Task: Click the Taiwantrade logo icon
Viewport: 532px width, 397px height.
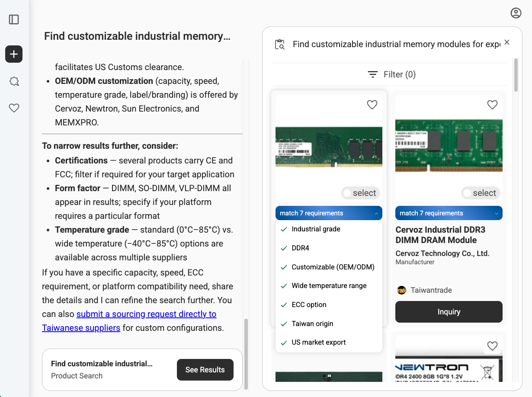Action: (402, 290)
